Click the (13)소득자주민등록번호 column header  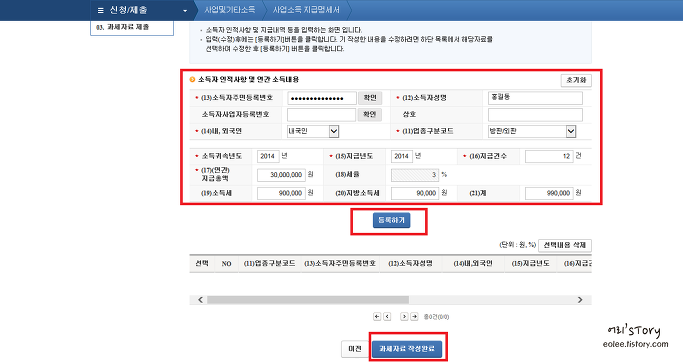pyautogui.click(x=340, y=264)
